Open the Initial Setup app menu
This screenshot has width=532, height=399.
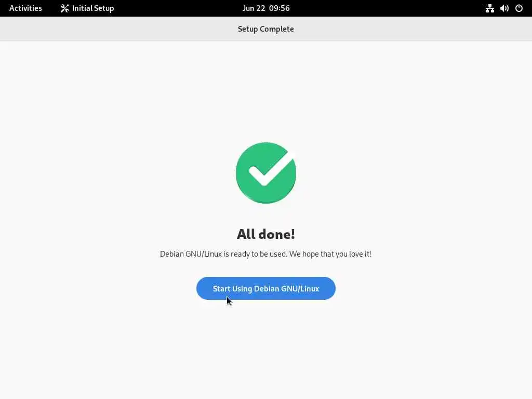point(87,8)
